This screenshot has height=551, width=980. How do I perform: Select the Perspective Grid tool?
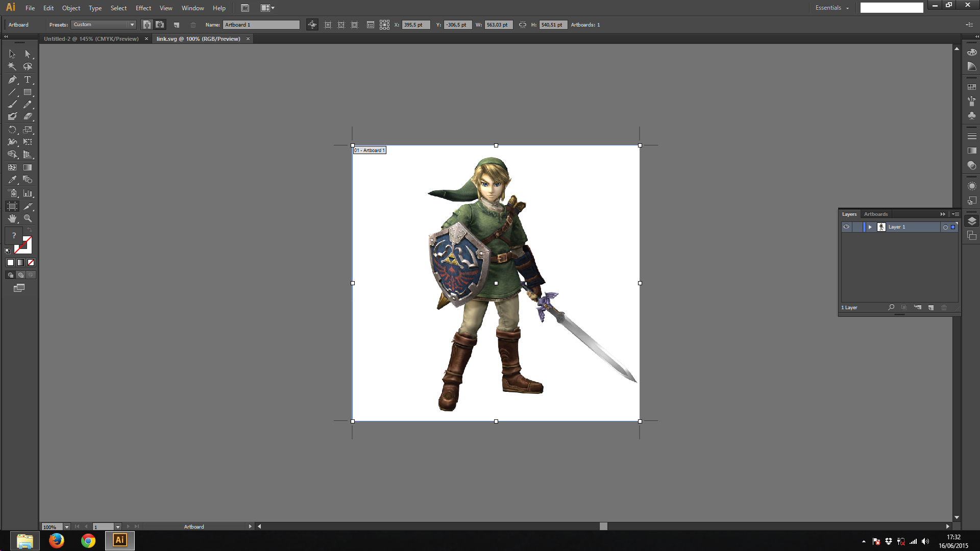(28, 155)
